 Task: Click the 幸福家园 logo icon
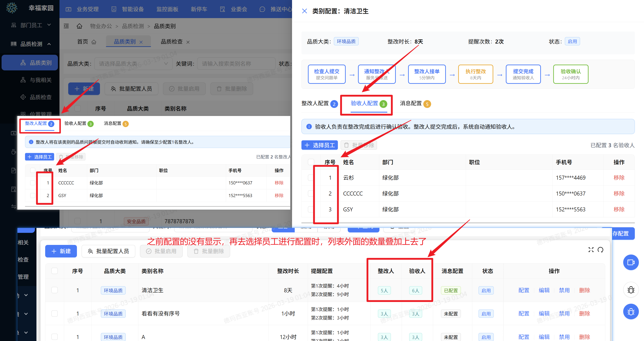tap(12, 8)
